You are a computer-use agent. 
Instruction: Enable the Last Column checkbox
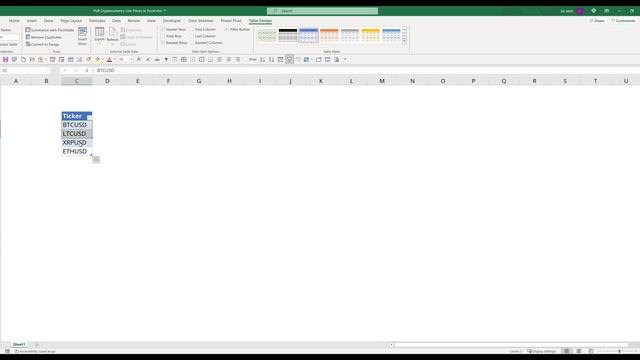[192, 36]
